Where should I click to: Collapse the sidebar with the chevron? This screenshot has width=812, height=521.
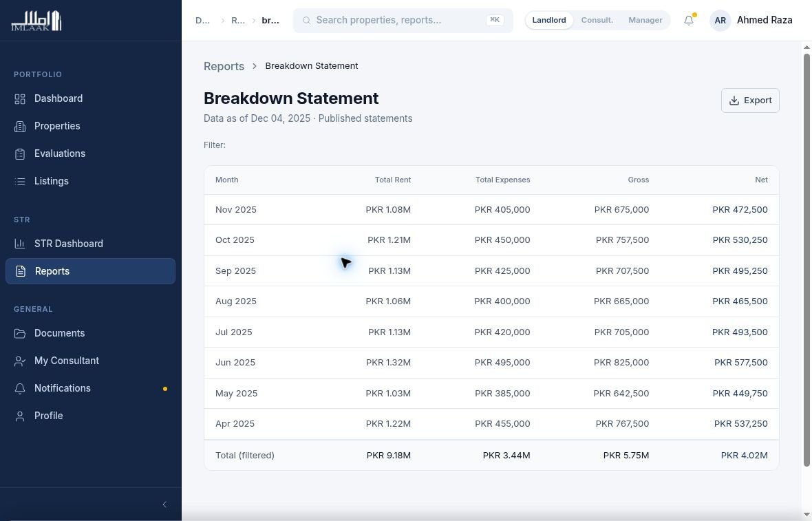pos(164,504)
